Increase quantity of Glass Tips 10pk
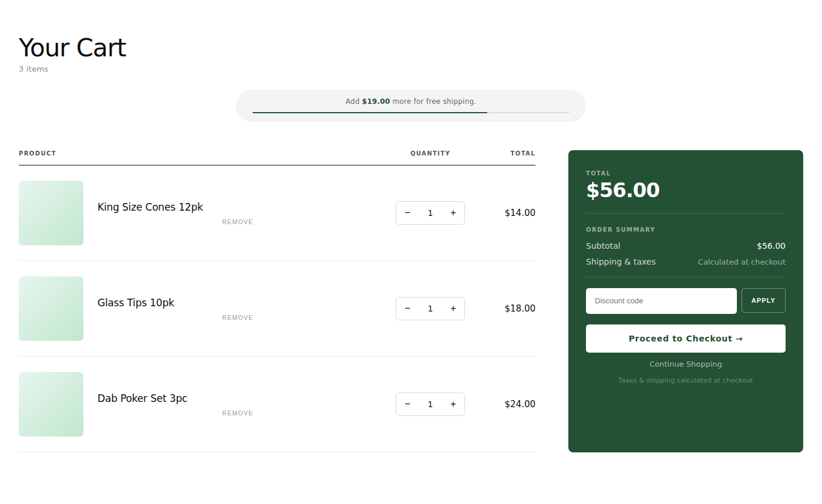 point(453,309)
